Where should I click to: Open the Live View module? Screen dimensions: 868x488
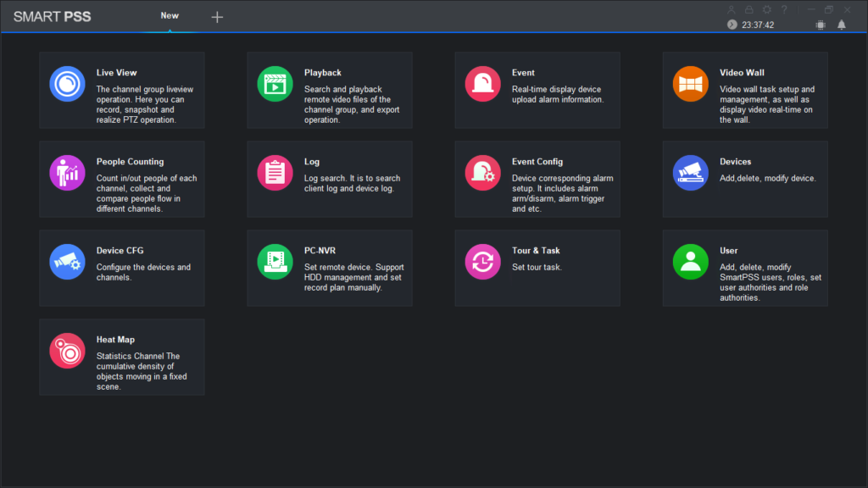(x=121, y=90)
